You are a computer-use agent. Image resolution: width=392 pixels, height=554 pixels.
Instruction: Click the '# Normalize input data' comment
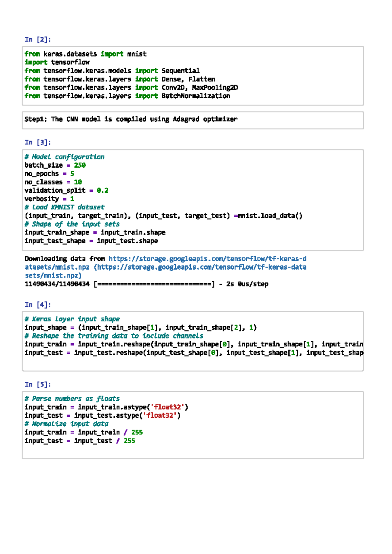tap(66, 424)
